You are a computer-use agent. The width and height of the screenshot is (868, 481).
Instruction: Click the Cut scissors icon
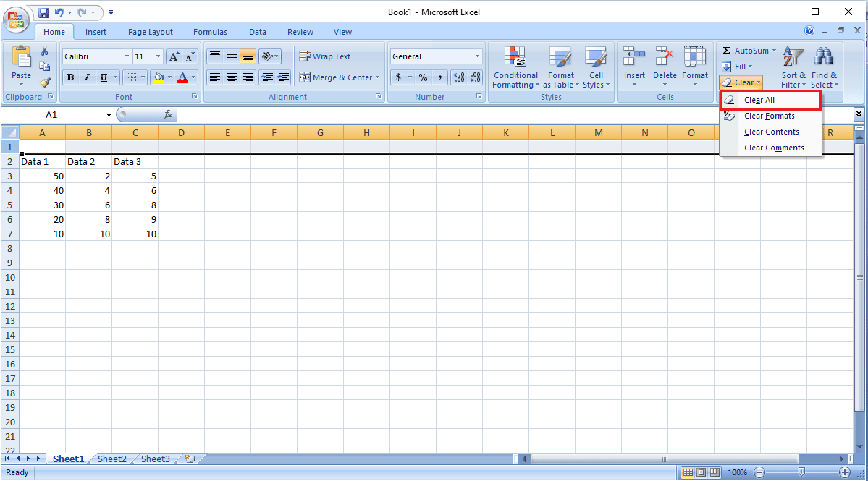coord(45,51)
